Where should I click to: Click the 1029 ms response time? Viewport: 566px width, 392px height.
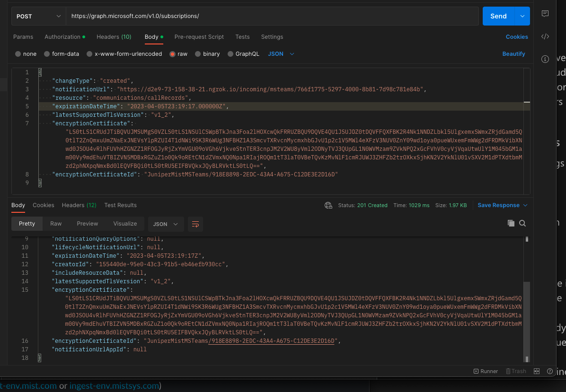point(419,205)
